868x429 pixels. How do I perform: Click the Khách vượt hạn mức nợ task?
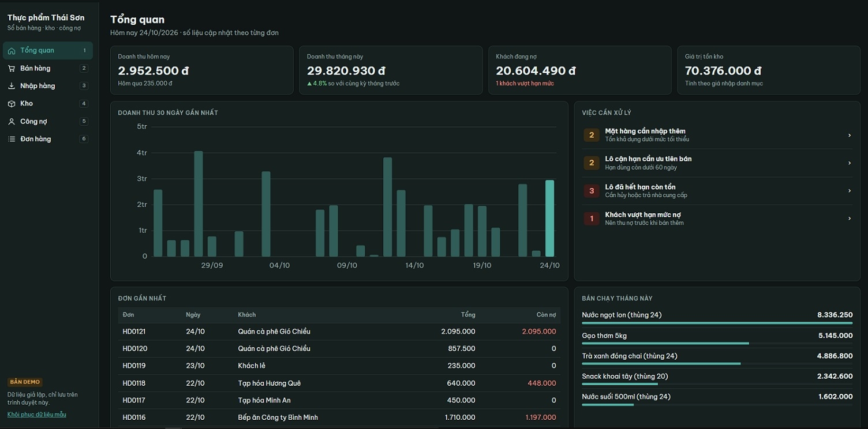[x=717, y=219]
